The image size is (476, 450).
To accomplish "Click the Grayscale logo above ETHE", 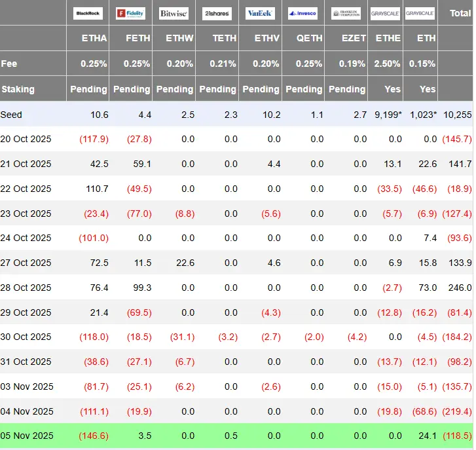I will [385, 13].
